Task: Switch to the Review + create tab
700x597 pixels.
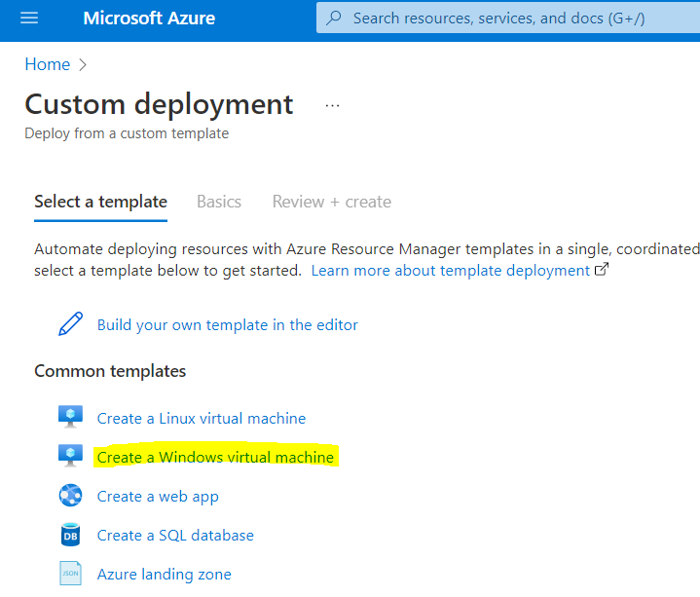Action: coord(331,202)
